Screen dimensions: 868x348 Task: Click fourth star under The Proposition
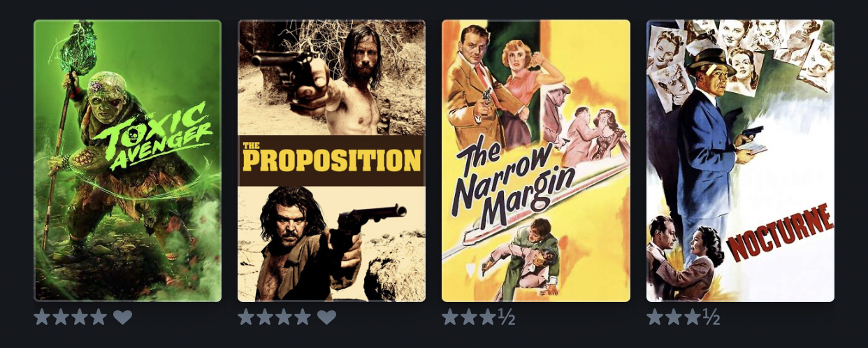[303, 317]
